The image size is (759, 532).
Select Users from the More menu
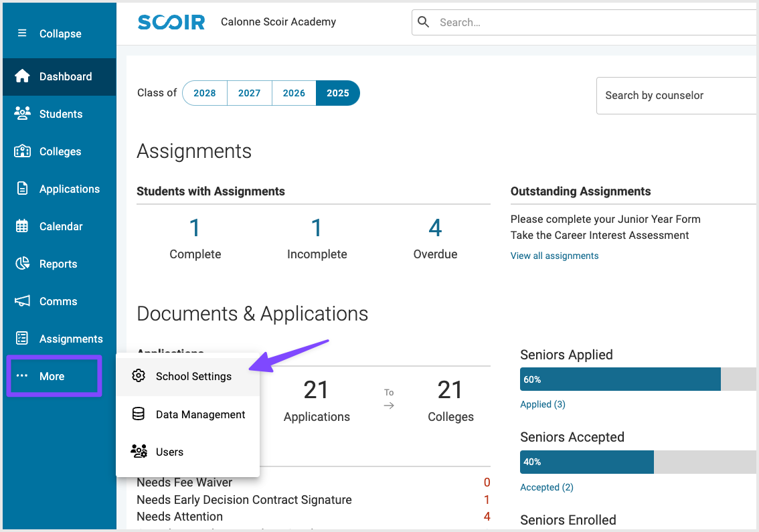[x=188, y=452]
